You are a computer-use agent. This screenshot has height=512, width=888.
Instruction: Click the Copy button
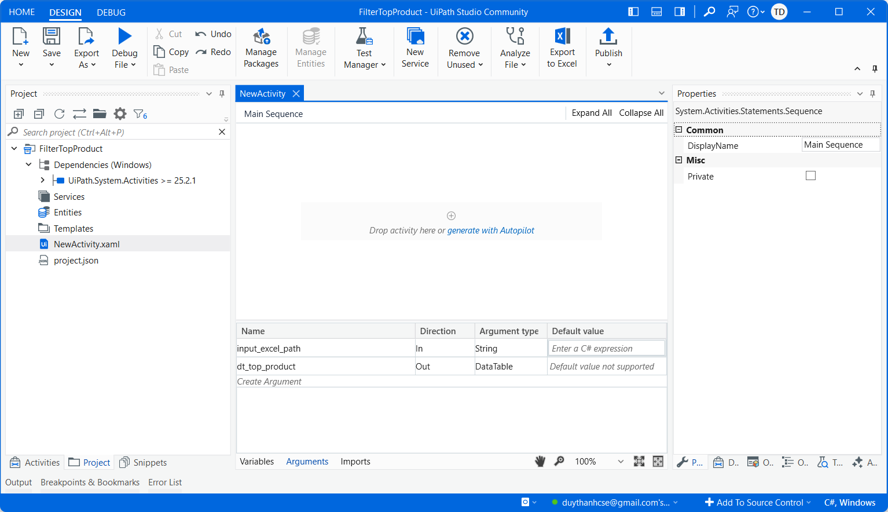(171, 52)
